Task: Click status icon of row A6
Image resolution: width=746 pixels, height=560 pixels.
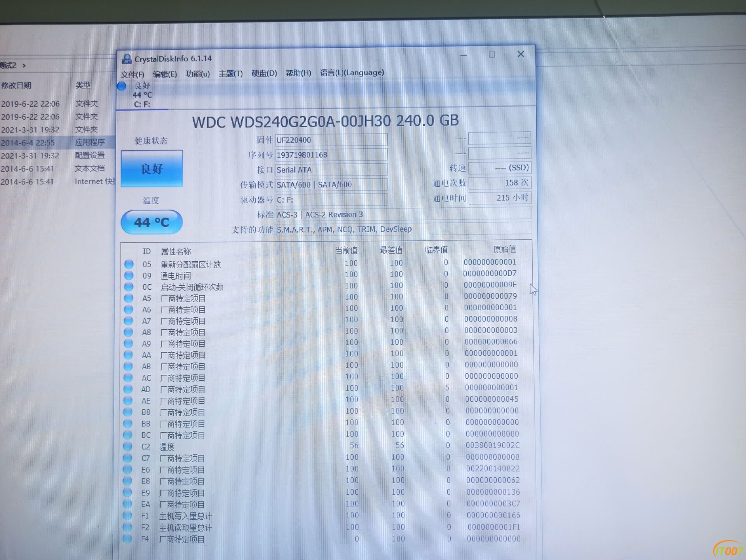Action: pos(129,309)
